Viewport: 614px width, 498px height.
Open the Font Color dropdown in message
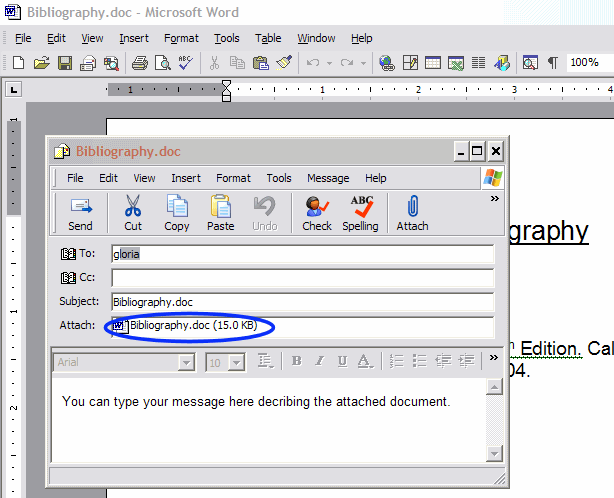click(365, 361)
